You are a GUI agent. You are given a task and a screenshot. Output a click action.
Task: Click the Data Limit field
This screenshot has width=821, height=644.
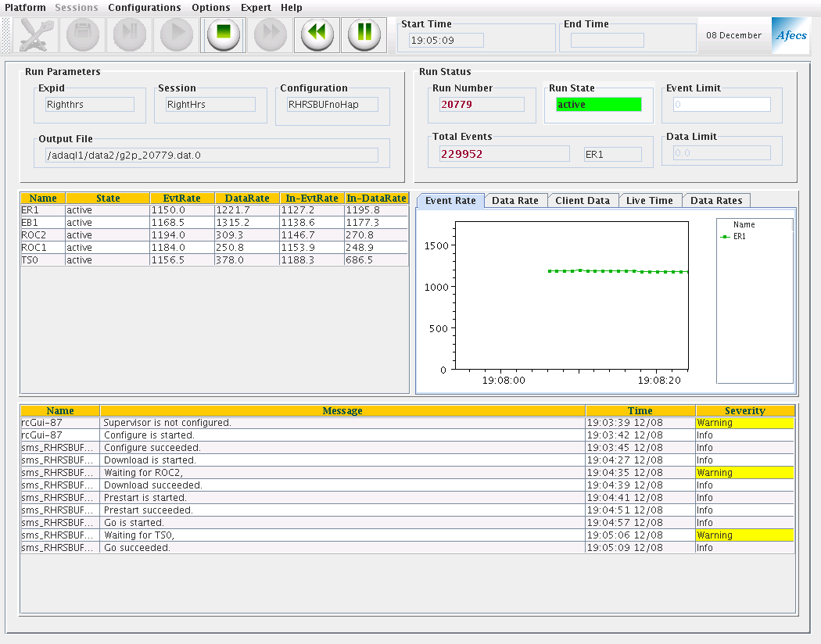click(x=722, y=152)
